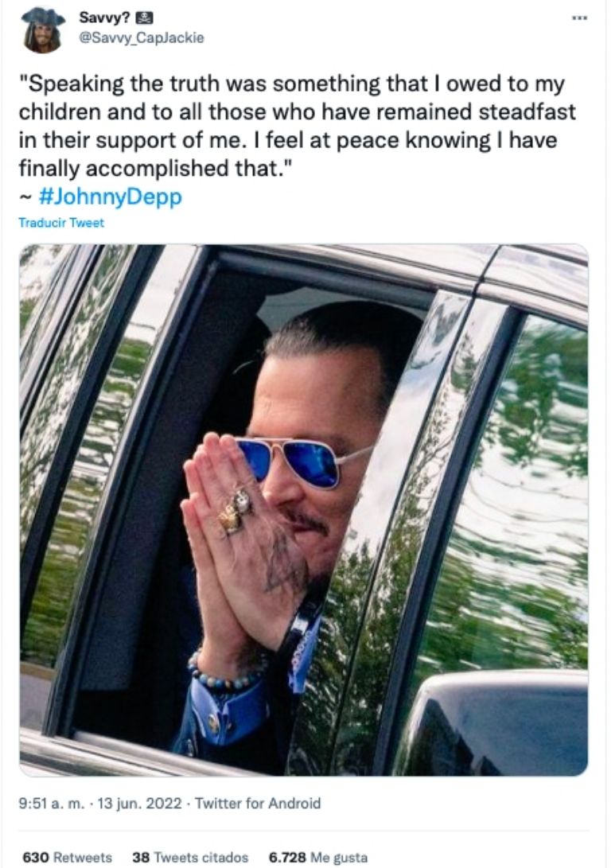Image resolution: width=611 pixels, height=868 pixels.
Task: View the 6.728 Me gusta list
Action: 318,858
